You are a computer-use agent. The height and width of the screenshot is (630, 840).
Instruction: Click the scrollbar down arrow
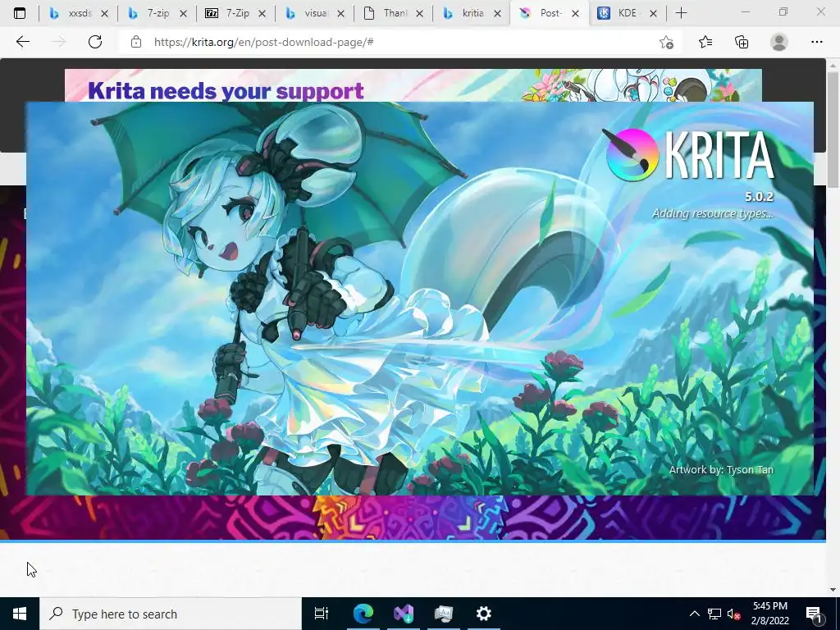pos(833,590)
